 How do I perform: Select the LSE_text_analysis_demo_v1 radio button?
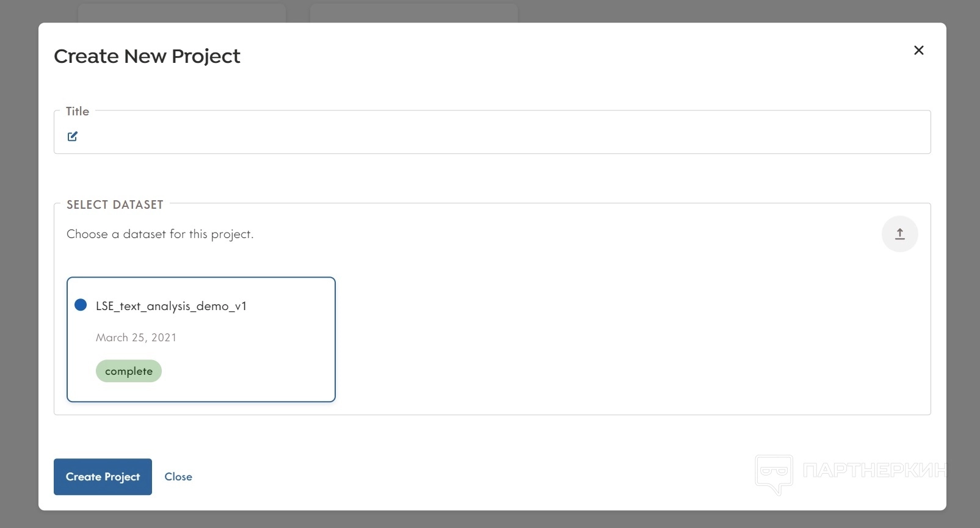tap(81, 305)
